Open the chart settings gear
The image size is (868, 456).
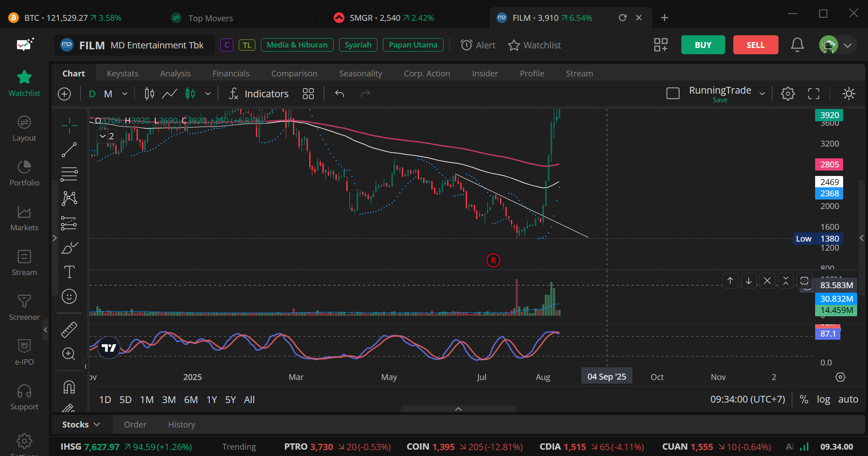[788, 94]
